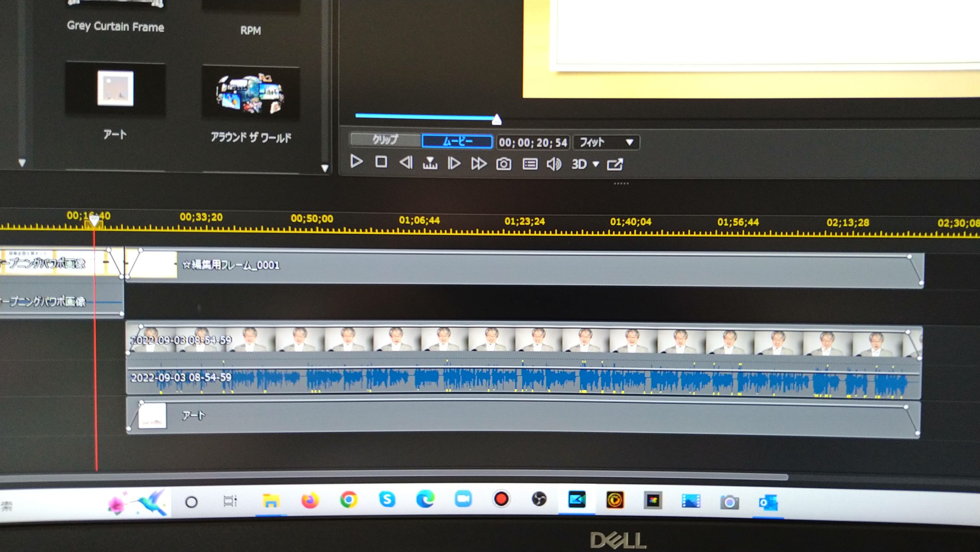Open OBS Studio from the taskbar
The image size is (980, 552).
[x=539, y=499]
